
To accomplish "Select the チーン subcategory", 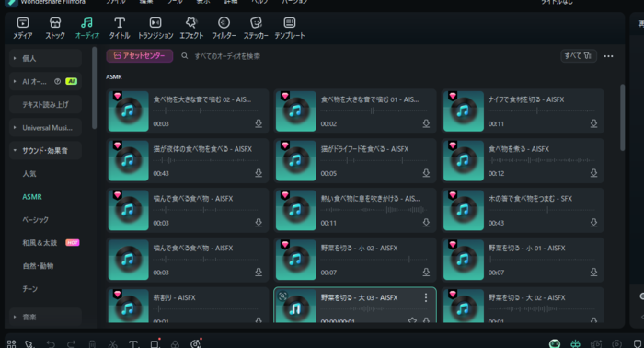I will tap(29, 289).
